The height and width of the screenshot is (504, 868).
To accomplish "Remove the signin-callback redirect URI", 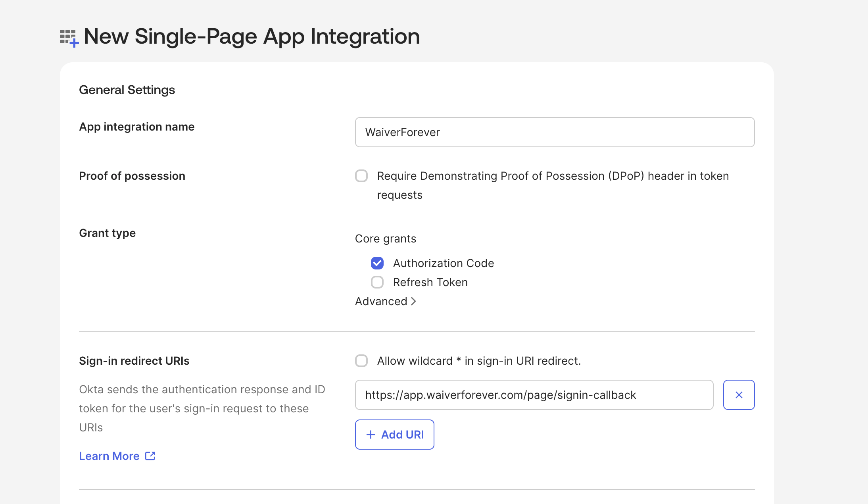I will (x=738, y=395).
